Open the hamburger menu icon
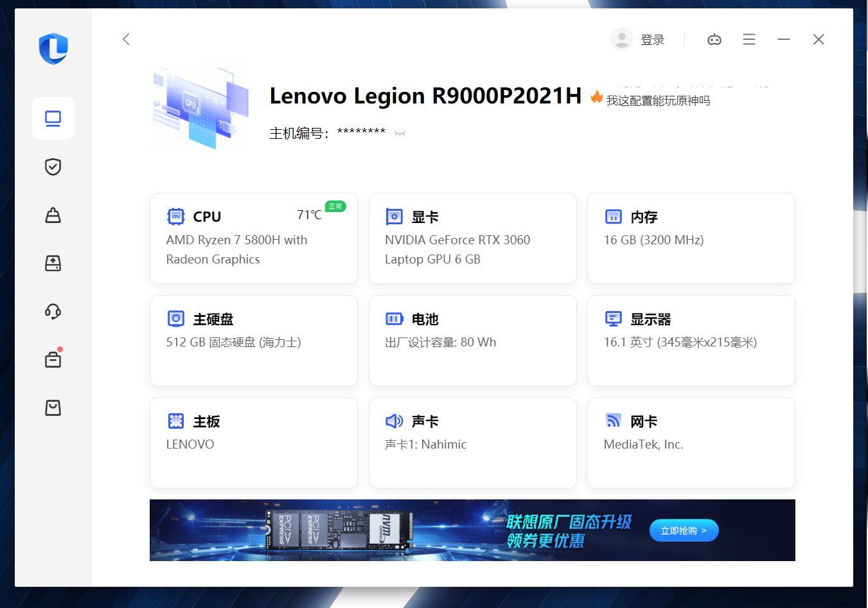The width and height of the screenshot is (868, 608). click(749, 39)
